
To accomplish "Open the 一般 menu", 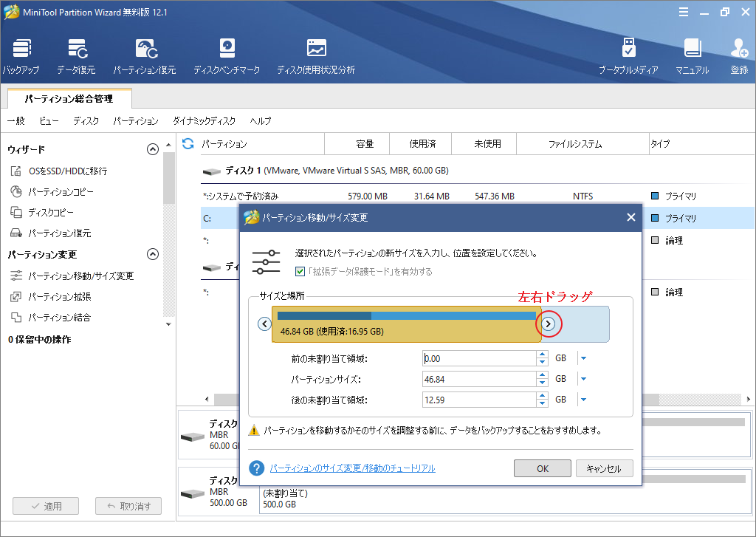I will (x=16, y=120).
